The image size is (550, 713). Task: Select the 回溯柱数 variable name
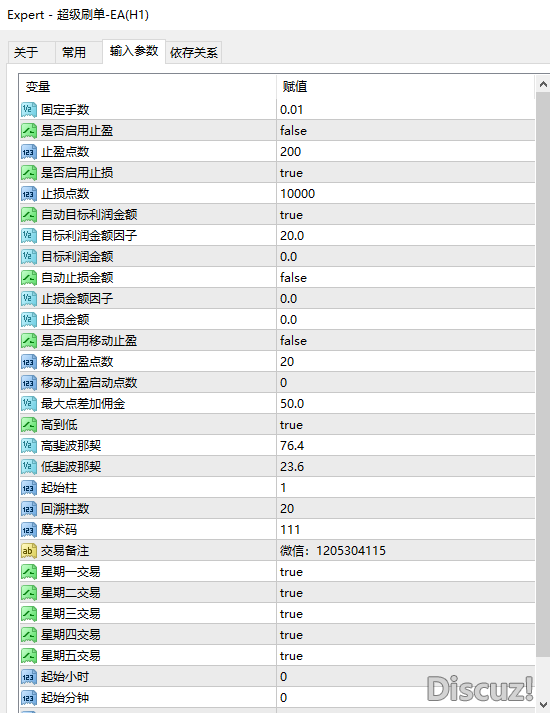(x=65, y=509)
